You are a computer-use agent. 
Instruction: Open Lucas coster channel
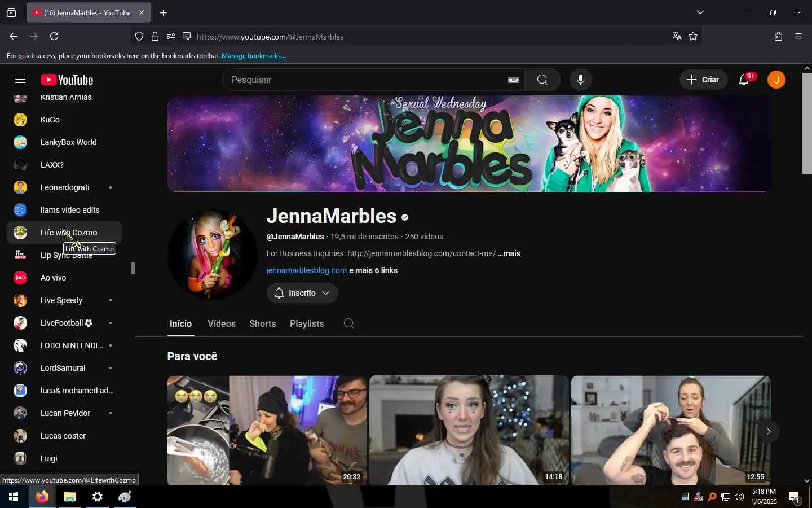[x=64, y=436]
